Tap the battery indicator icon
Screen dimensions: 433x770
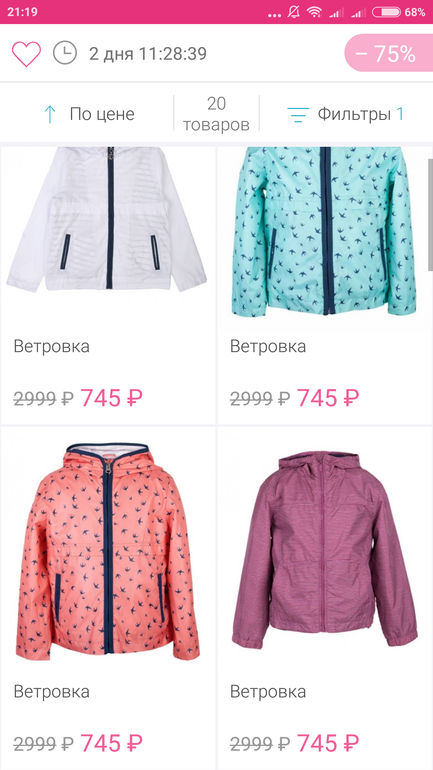click(386, 12)
